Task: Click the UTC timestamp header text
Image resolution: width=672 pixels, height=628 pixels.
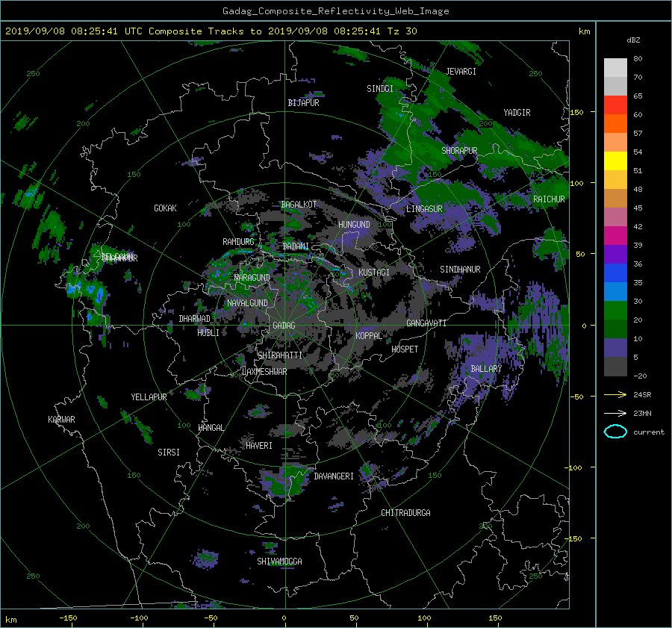Action: [211, 31]
